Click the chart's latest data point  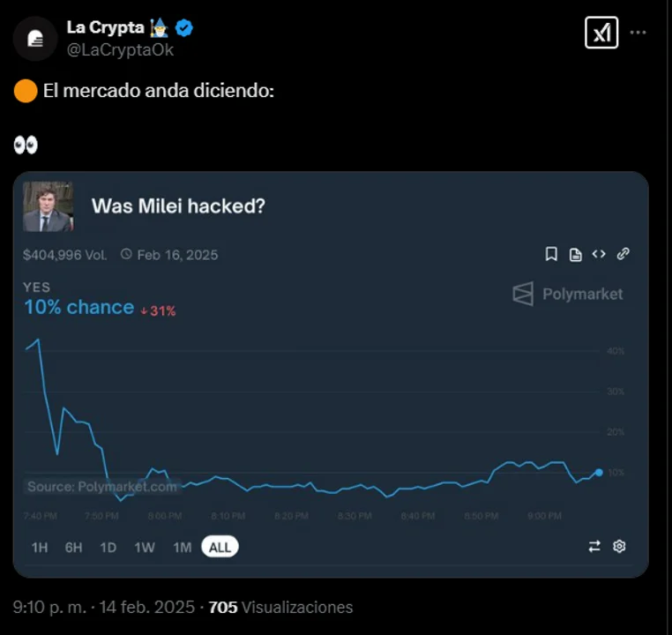point(599,473)
